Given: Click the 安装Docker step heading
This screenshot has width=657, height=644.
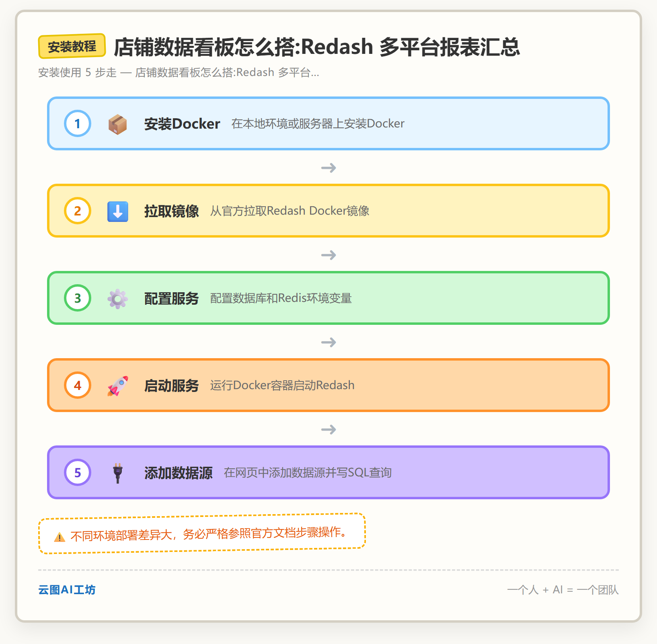Looking at the screenshot, I should pyautogui.click(x=182, y=124).
